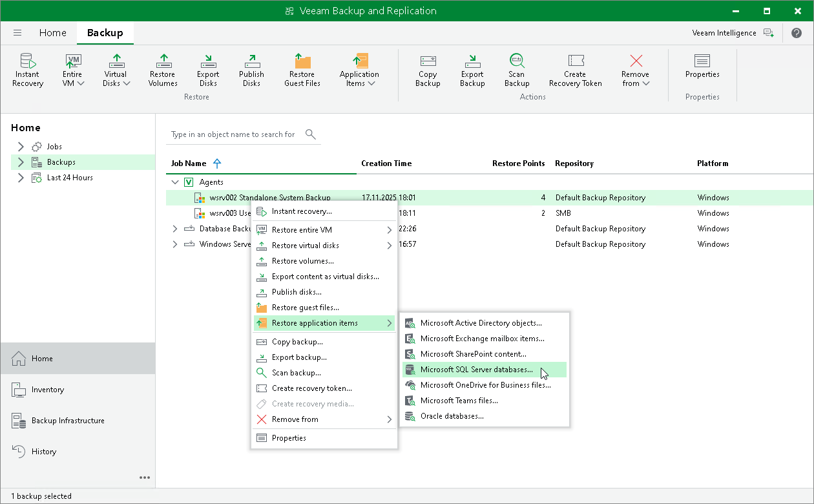Viewport: 814px width, 504px height.
Task: Expand the Jobs tree node
Action: pos(21,147)
